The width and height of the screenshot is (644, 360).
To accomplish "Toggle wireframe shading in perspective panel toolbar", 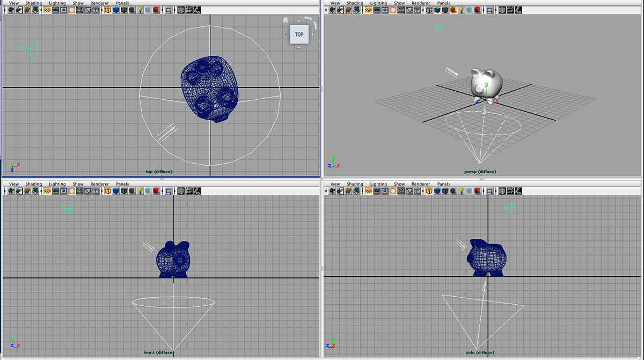I will 429,10.
